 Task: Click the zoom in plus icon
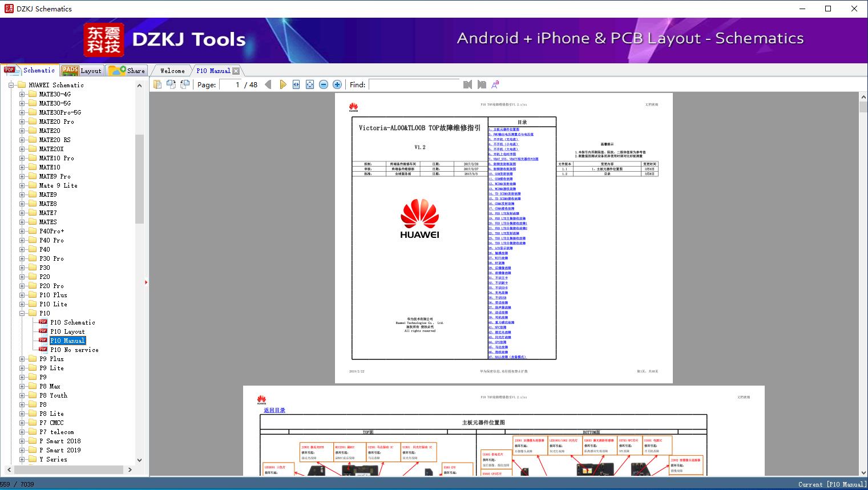pos(337,84)
